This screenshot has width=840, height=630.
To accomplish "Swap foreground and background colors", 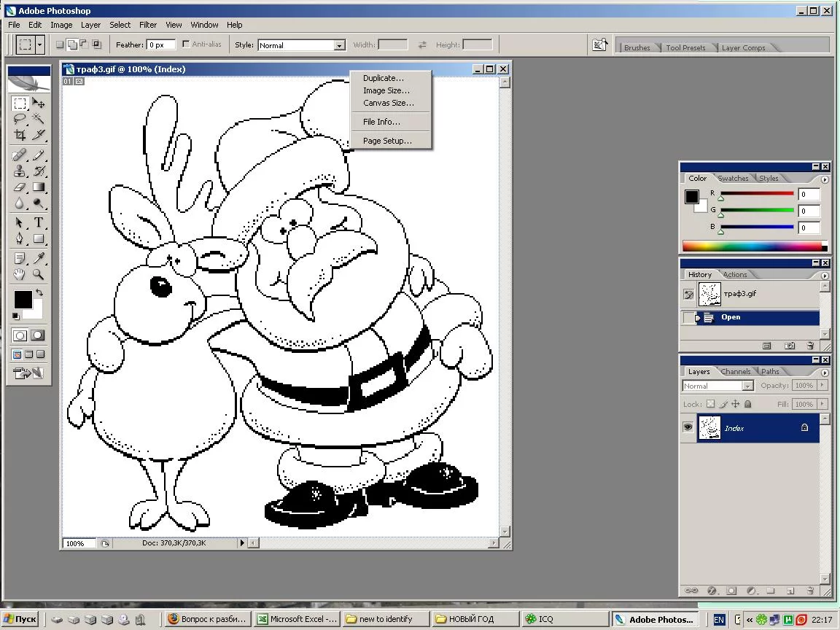I will [39, 293].
